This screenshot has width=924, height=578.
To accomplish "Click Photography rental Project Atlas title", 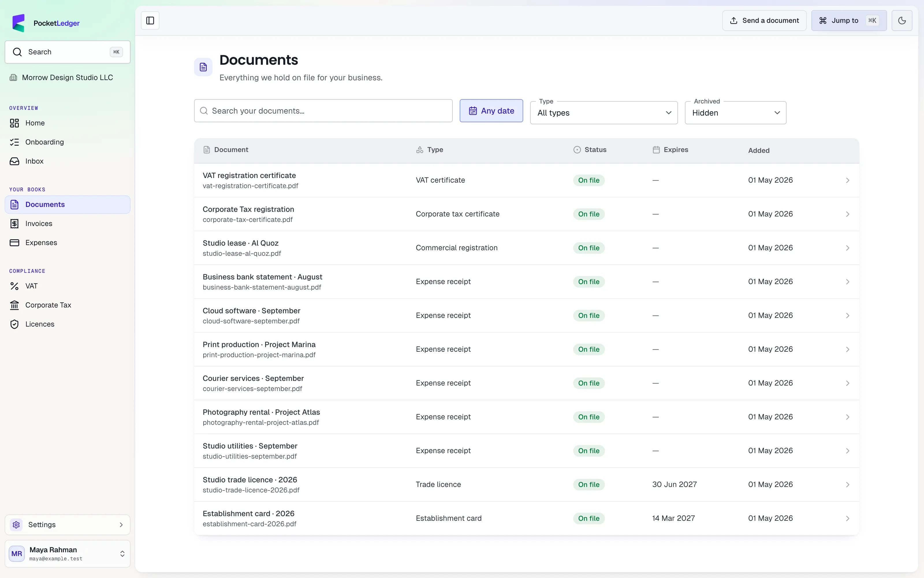I will point(261,412).
